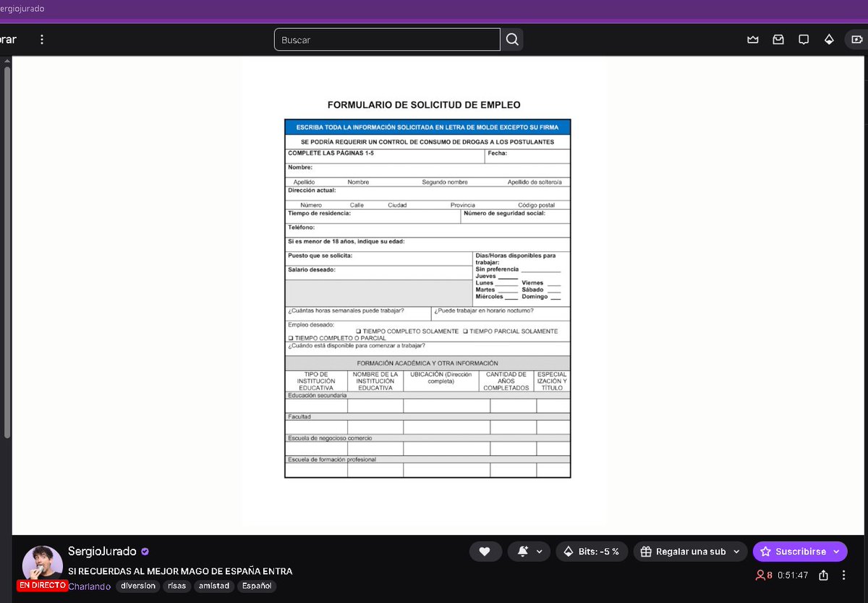This screenshot has width=868, height=603.
Task: Click the left sidebar vertical scrollbar
Action: (x=7, y=251)
